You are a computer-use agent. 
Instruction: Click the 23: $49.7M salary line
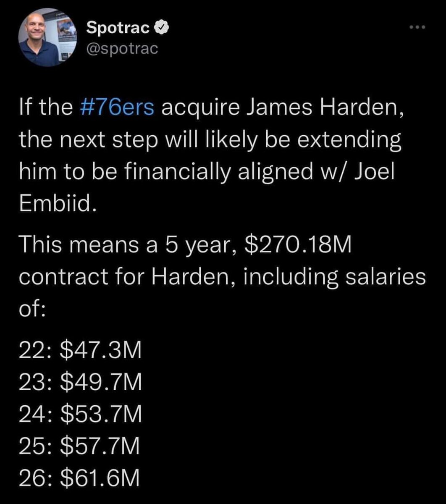pyautogui.click(x=80, y=383)
